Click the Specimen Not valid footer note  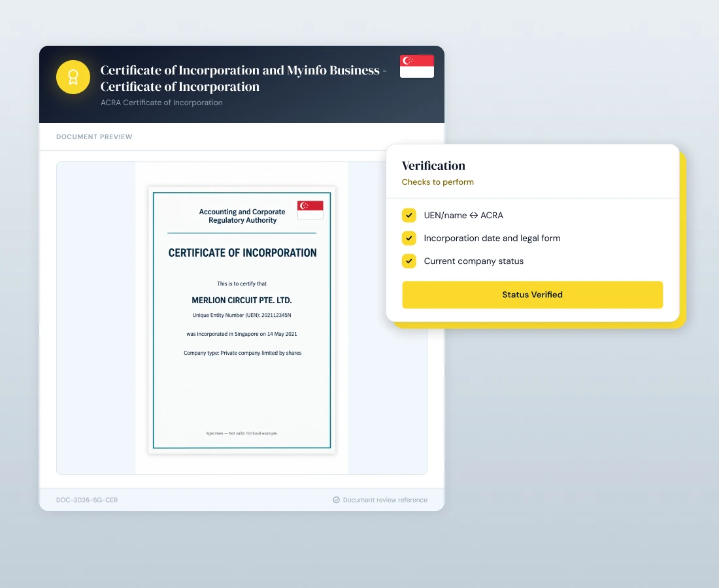(242, 433)
